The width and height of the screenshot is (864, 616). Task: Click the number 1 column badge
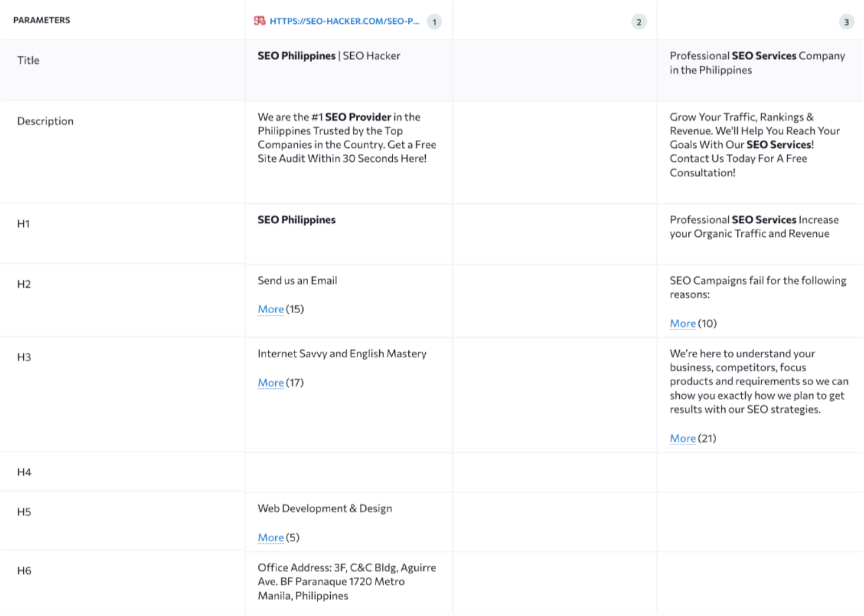click(434, 22)
